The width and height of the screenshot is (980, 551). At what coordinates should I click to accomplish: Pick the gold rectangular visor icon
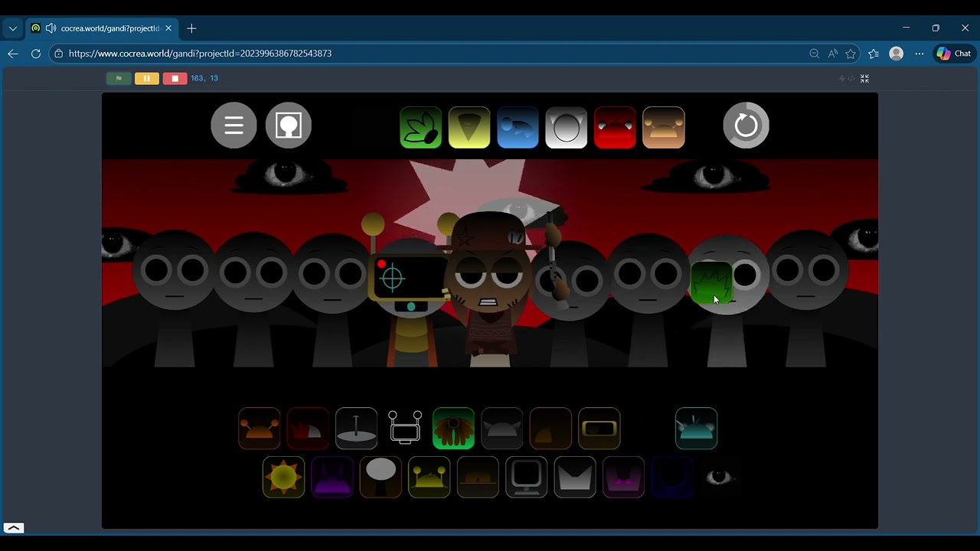tap(599, 429)
